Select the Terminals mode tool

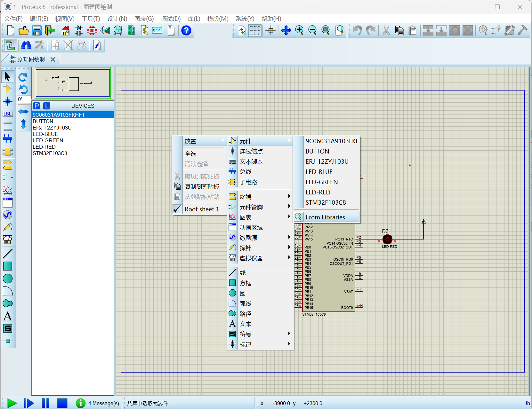[x=7, y=165]
